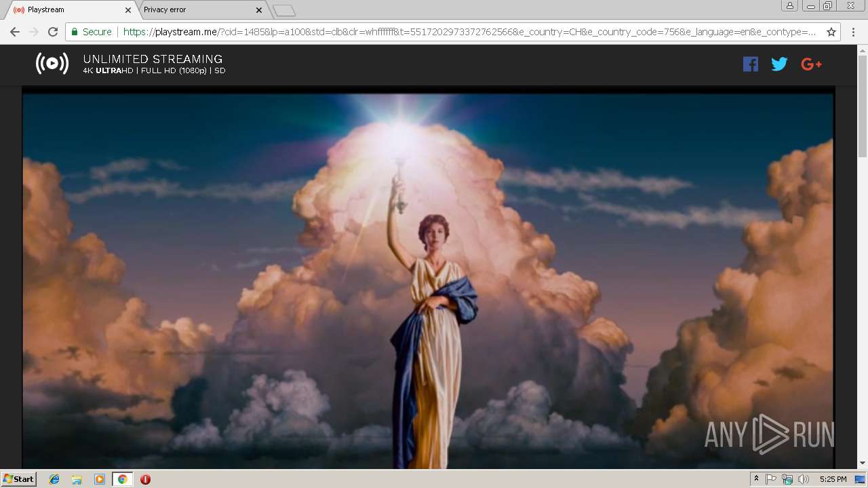Image resolution: width=868 pixels, height=488 pixels.
Task: Click Chrome icon in taskbar
Action: tap(122, 479)
